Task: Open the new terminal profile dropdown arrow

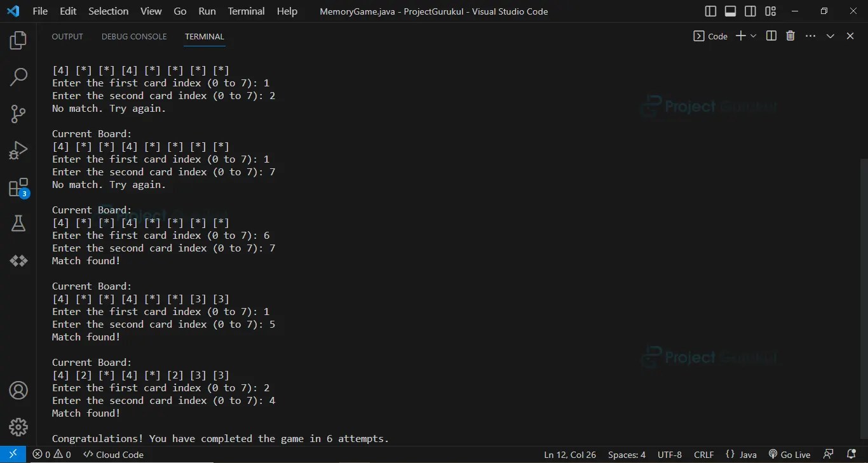Action: 753,36
